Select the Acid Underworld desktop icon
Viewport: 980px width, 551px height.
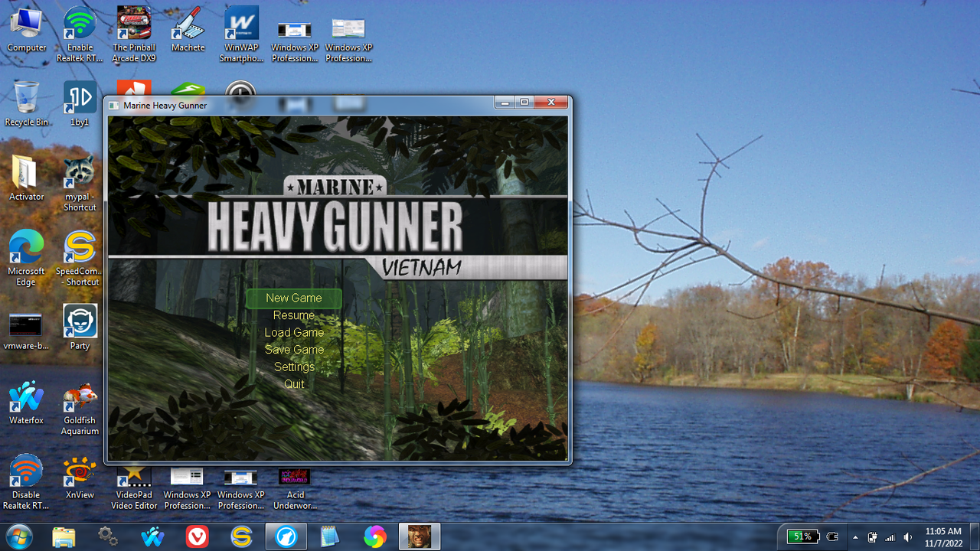tap(295, 488)
